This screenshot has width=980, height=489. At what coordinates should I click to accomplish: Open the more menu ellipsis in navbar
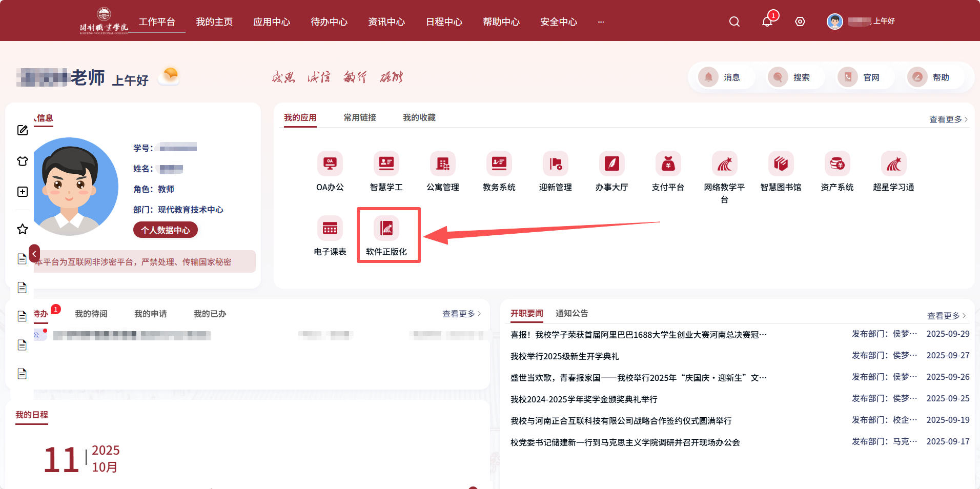601,22
